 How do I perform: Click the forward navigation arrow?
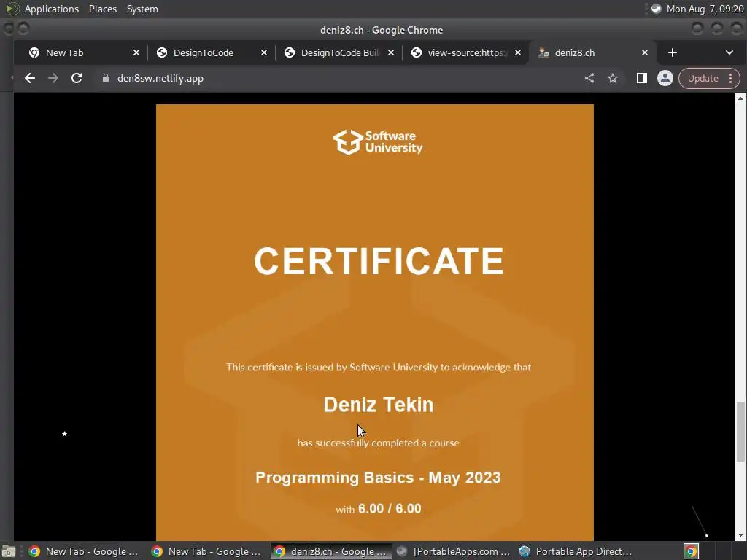pyautogui.click(x=53, y=78)
